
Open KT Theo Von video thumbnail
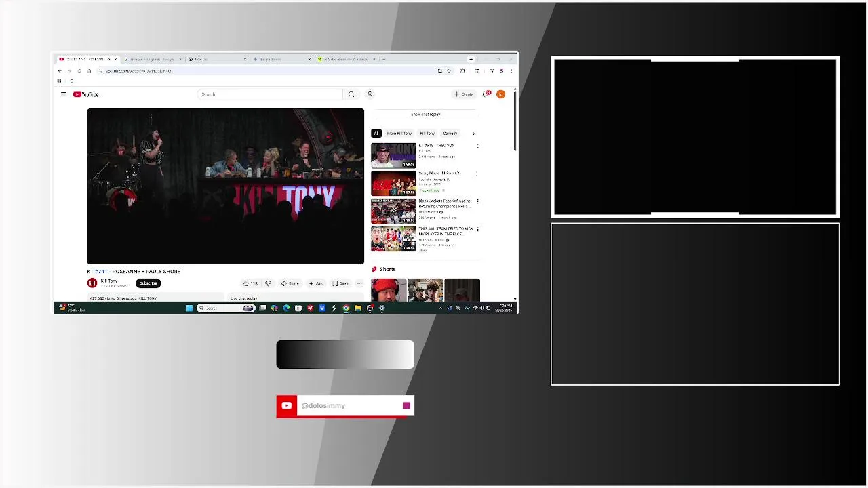[393, 155]
